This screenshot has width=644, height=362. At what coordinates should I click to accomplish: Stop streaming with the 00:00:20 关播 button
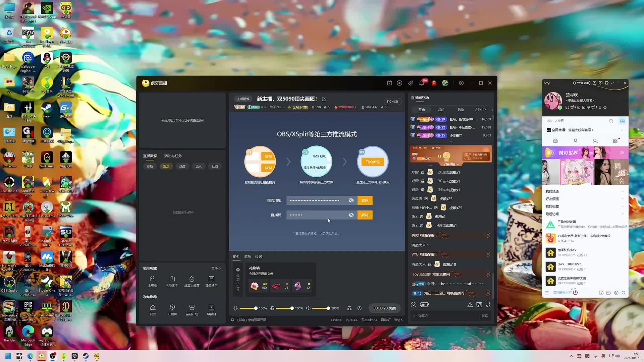(384, 308)
